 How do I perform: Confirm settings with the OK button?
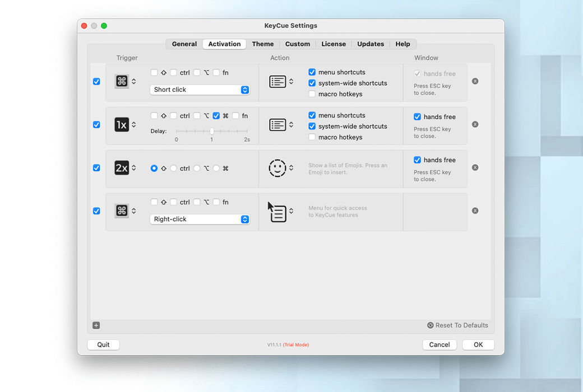pyautogui.click(x=478, y=344)
